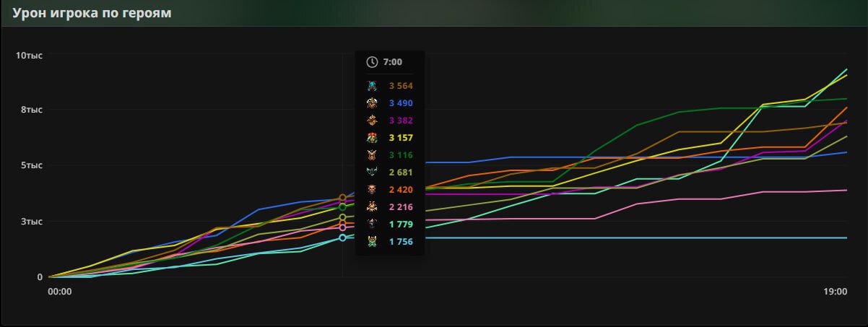The image size is (868, 327).
Task: Click the clock icon beside 7:00
Action: tap(372, 62)
